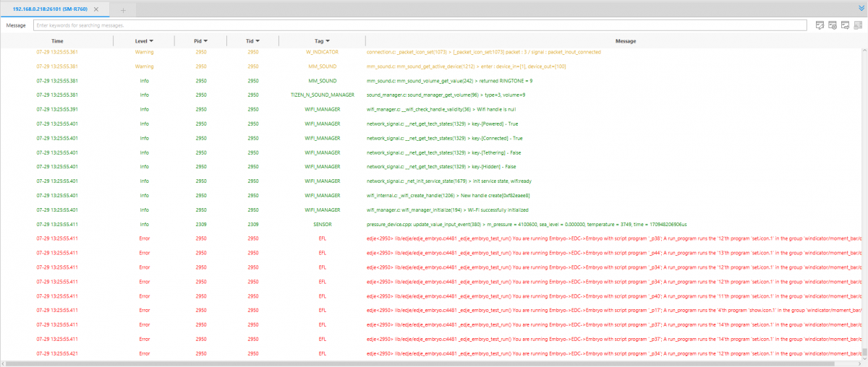The height and width of the screenshot is (367, 868).
Task: Select the 192.168.0.218:26101 (SM-R760) tab
Action: coord(47,9)
